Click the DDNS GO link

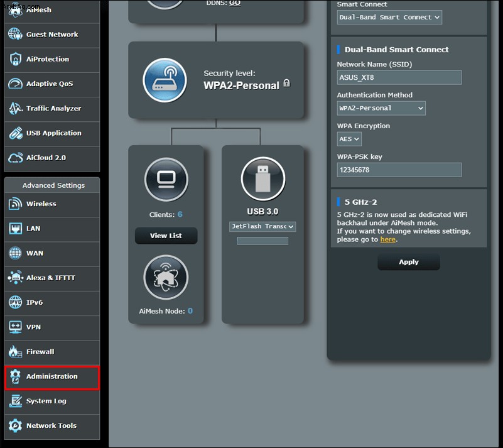[235, 3]
